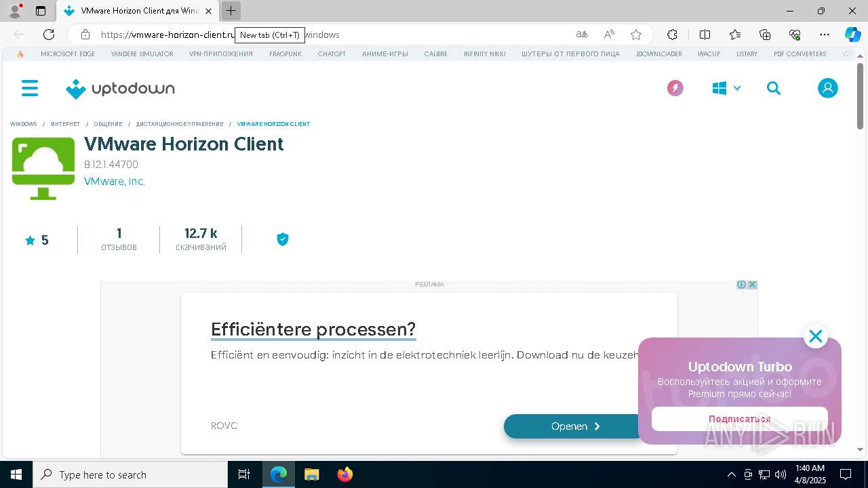Viewport: 868px width, 488px height.
Task: Click the flame icon in bookmarks bar
Action: [x=20, y=54]
